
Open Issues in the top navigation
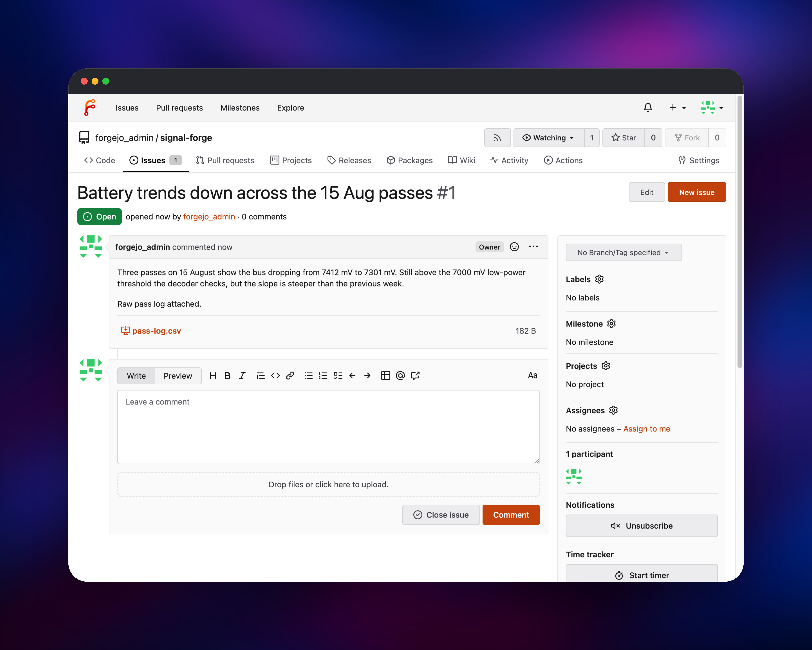[127, 108]
